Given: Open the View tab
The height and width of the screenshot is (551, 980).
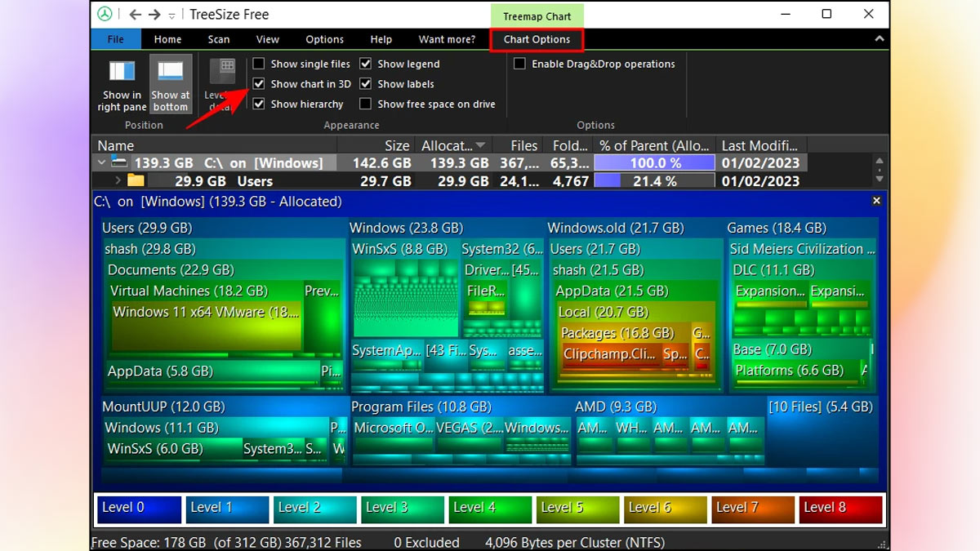Looking at the screenshot, I should pos(268,39).
